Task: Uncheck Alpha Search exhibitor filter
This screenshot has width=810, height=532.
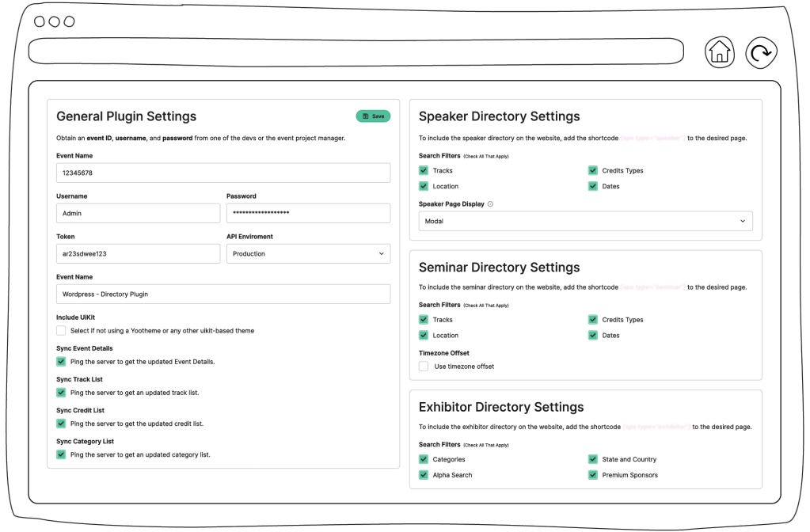Action: pos(424,475)
